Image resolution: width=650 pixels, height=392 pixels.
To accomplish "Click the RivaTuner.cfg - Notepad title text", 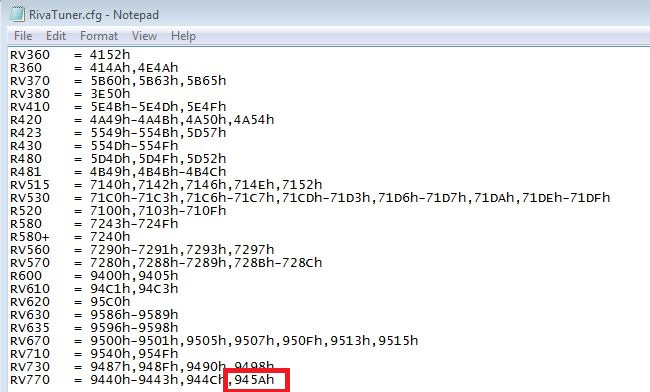I will pos(94,15).
